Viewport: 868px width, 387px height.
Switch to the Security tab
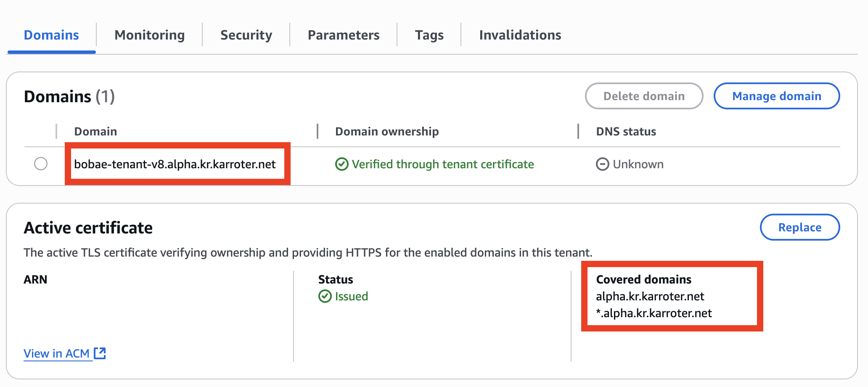point(246,35)
